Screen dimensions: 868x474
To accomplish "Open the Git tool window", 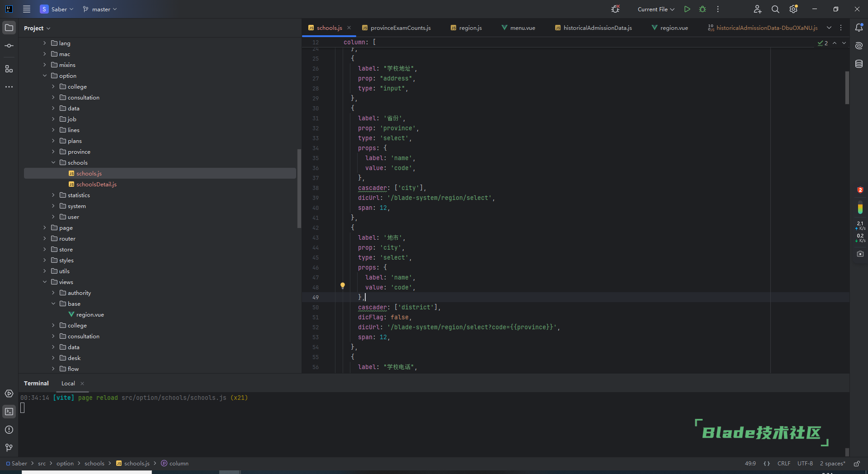I will [9, 448].
